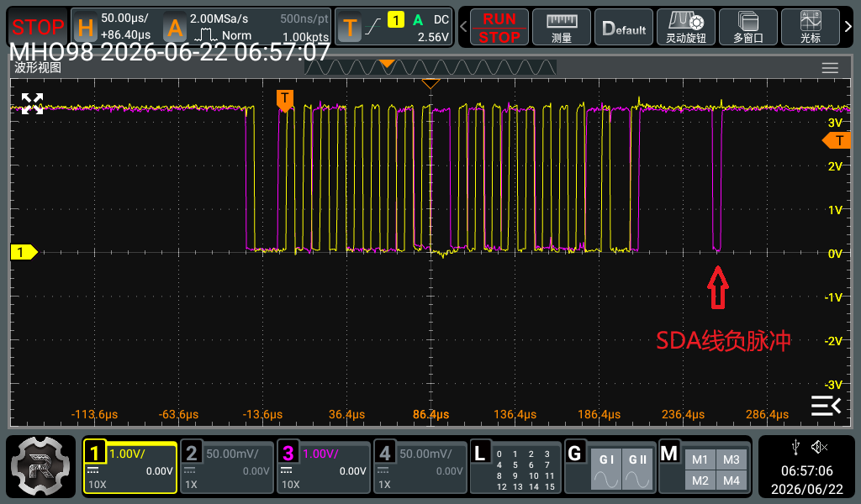861x504 pixels.
Task: Select math channel M4
Action: pos(732,481)
